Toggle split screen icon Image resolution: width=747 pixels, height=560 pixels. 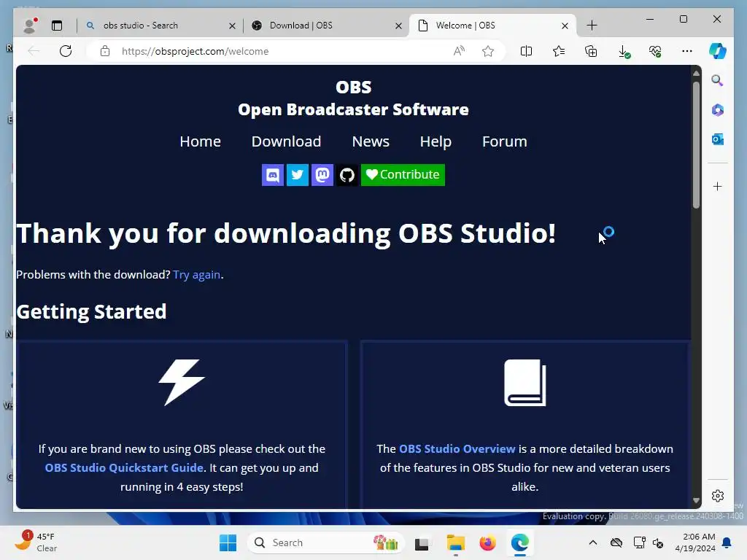coord(527,51)
